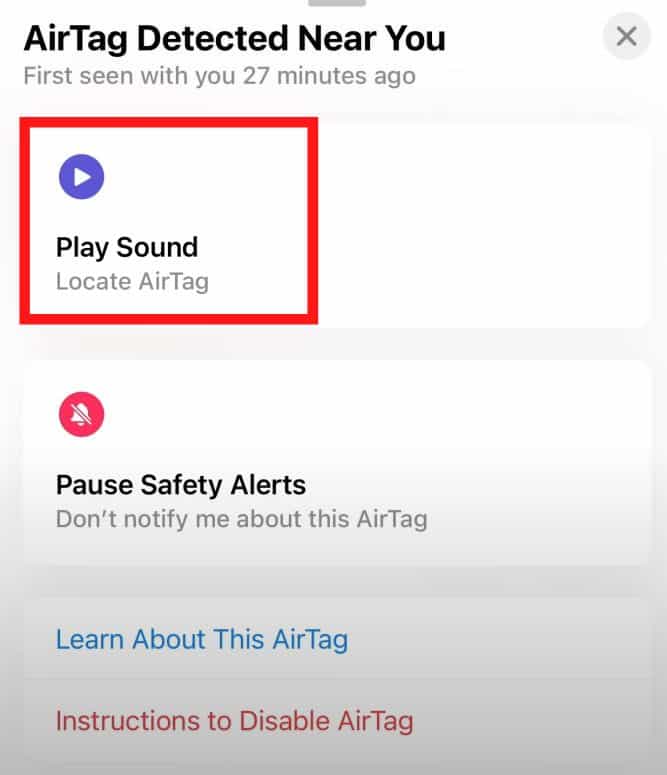Tap the gray sheet grabber handle
The height and width of the screenshot is (775, 667).
tap(337, 3)
